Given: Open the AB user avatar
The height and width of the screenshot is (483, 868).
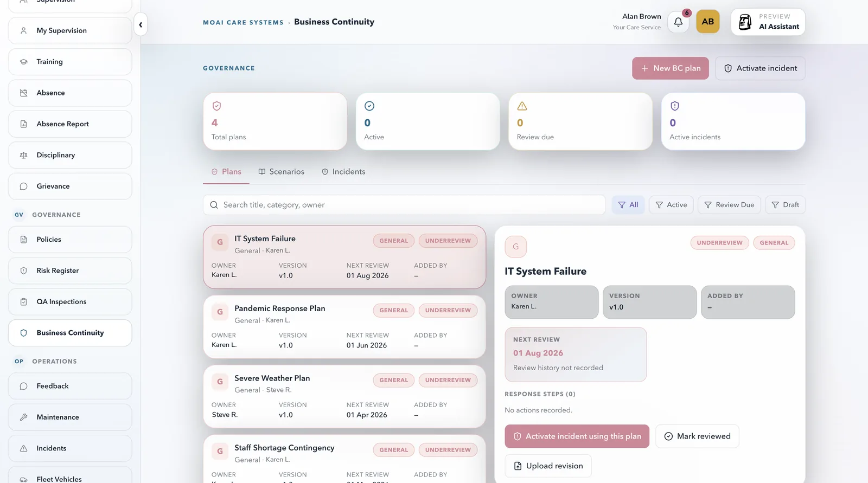Looking at the screenshot, I should point(707,22).
